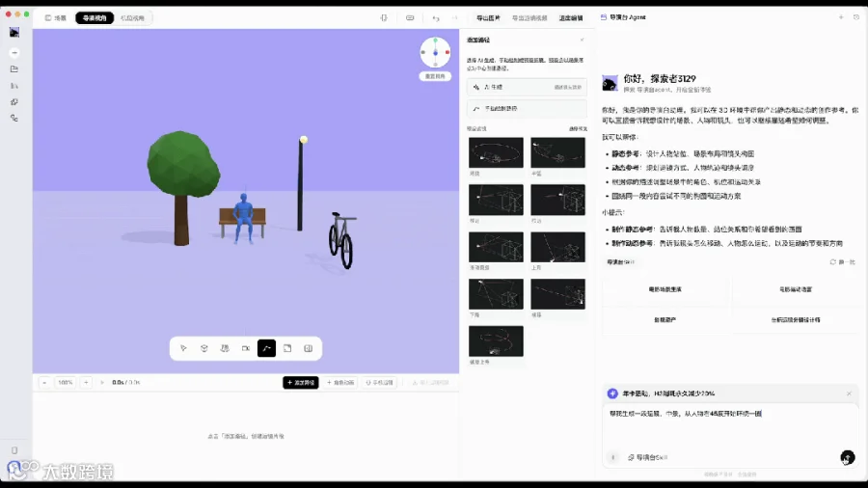This screenshot has height=488, width=868.
Task: Click the app logo at sidebar top
Action: [x=14, y=33]
